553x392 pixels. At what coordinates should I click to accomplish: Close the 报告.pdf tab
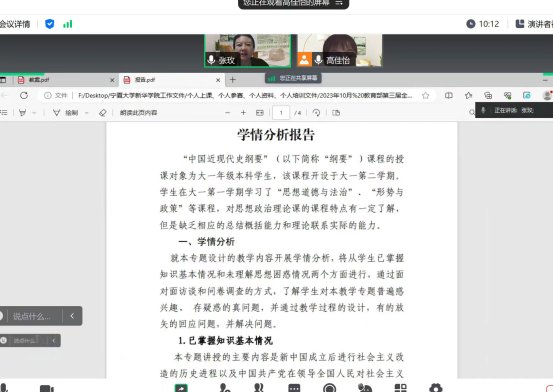(x=218, y=80)
